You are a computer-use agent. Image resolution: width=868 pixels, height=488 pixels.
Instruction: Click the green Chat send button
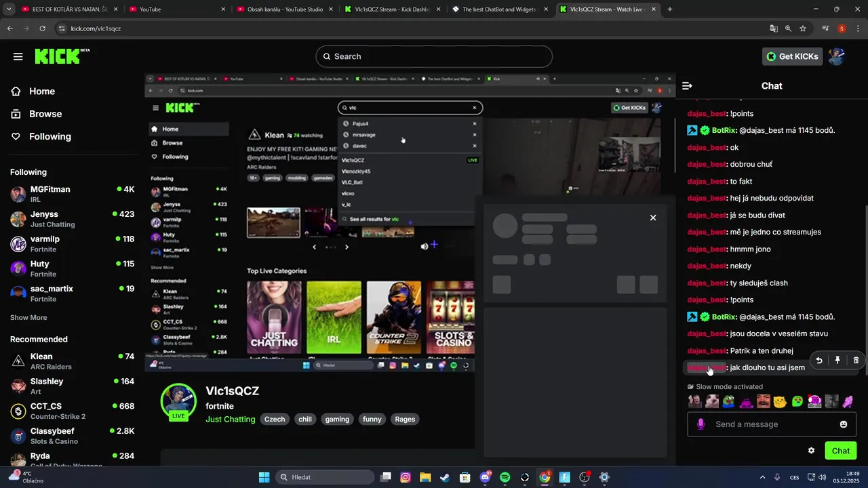pos(840,451)
